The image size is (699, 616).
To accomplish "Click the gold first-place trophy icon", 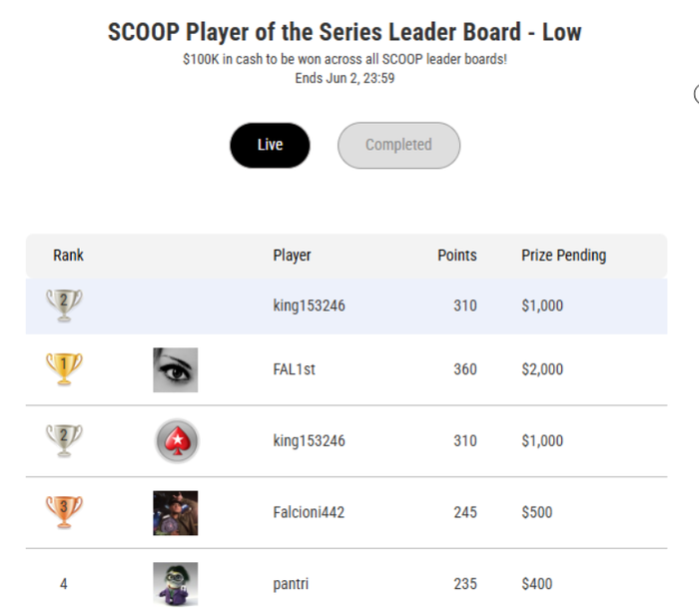I will point(64,368).
